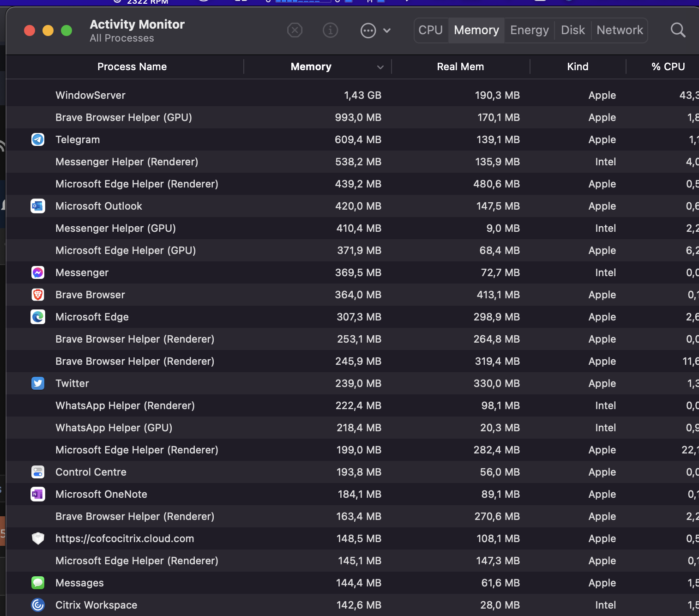Select the Telegram process name
This screenshot has width=699, height=616.
click(78, 139)
